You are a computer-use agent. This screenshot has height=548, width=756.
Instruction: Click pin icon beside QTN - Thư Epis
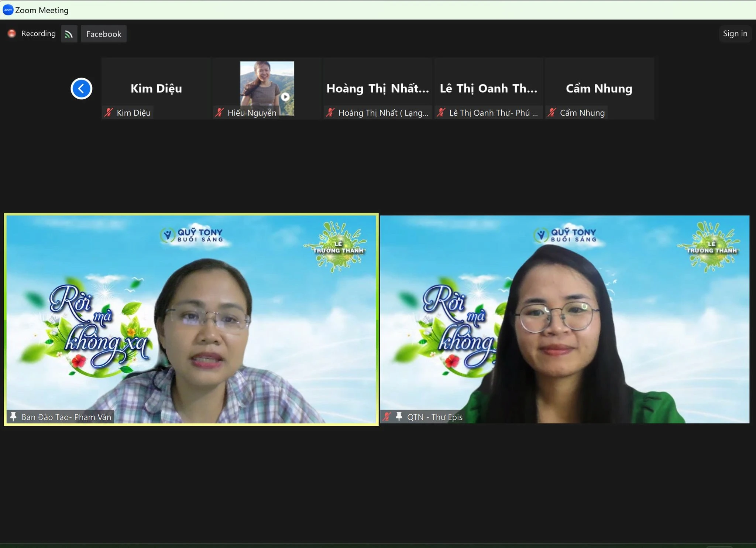pyautogui.click(x=399, y=417)
